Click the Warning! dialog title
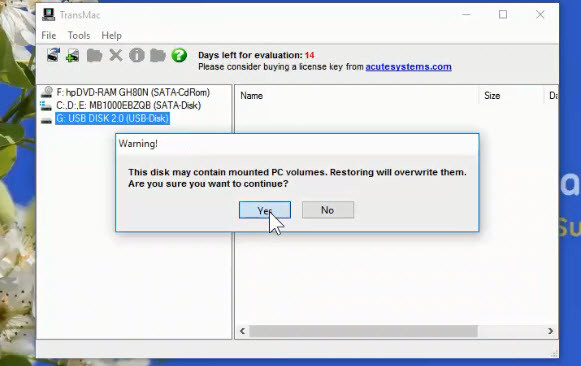The height and width of the screenshot is (366, 581). (x=138, y=144)
